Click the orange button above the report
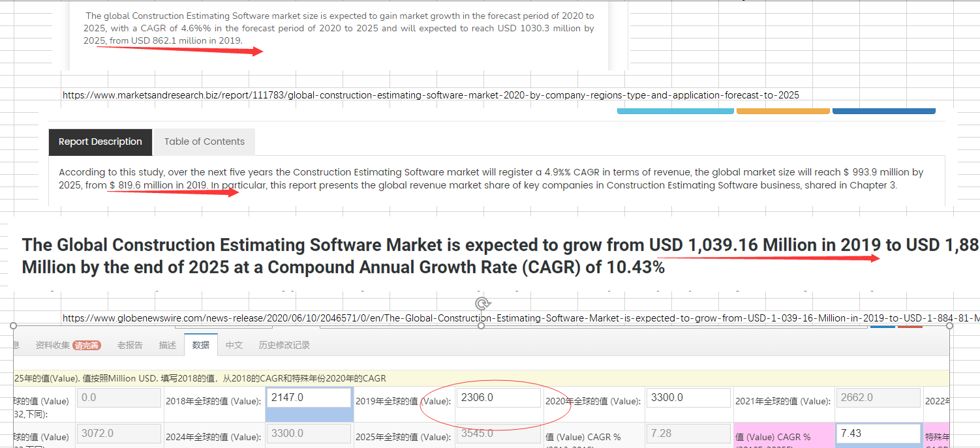The height and width of the screenshot is (448, 980). [x=783, y=111]
